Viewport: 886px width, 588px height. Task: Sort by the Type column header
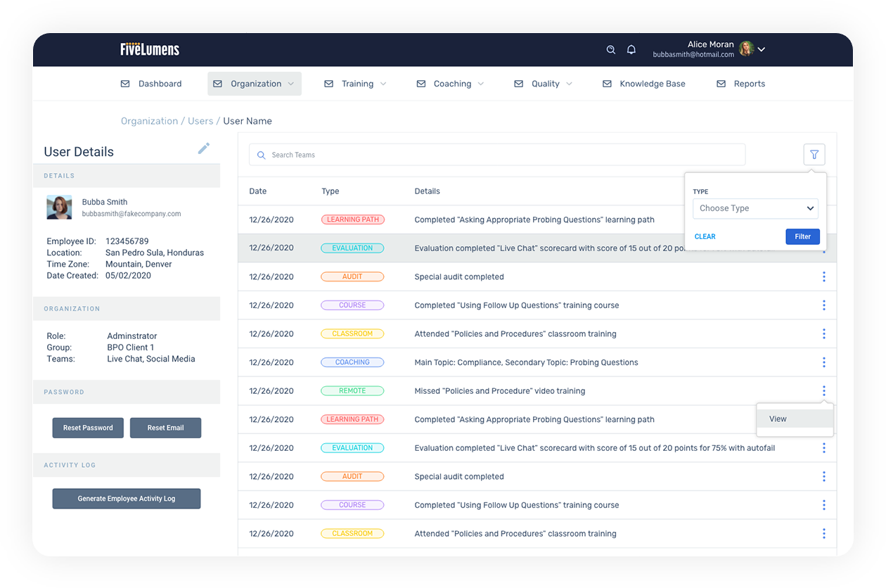pyautogui.click(x=330, y=191)
